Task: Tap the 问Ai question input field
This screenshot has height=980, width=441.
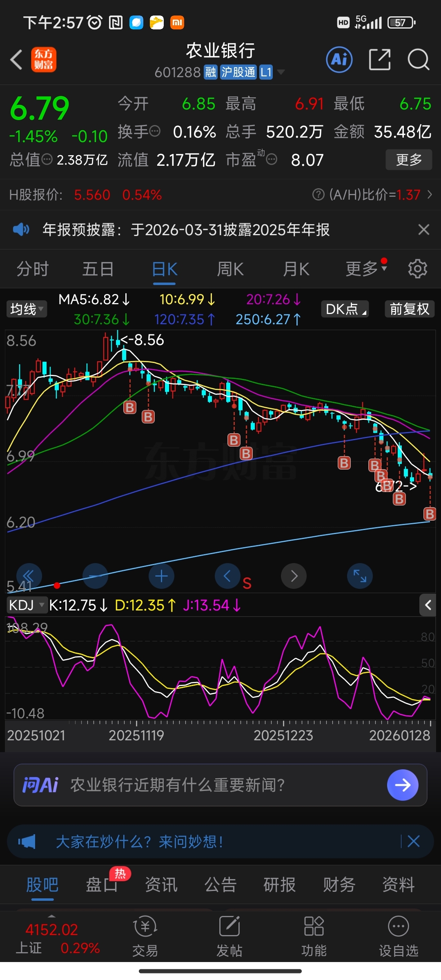Action: point(220,785)
